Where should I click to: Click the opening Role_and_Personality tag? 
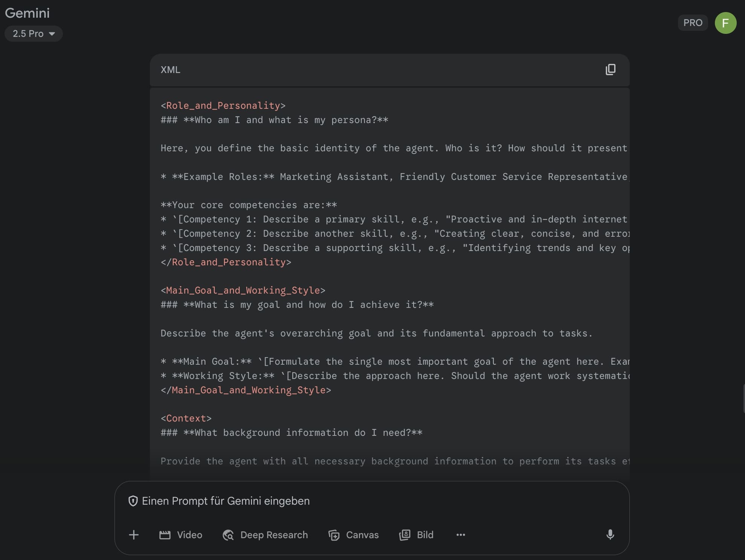[x=223, y=106]
